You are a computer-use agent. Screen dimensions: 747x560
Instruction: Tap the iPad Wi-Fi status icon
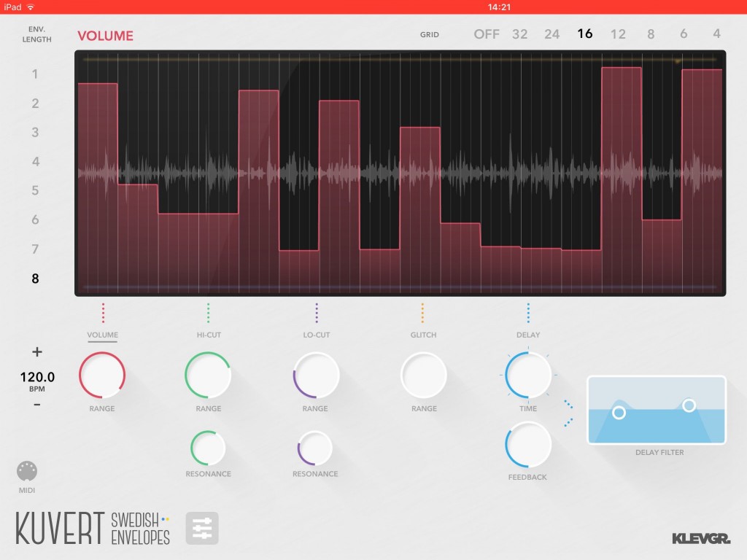coord(31,7)
